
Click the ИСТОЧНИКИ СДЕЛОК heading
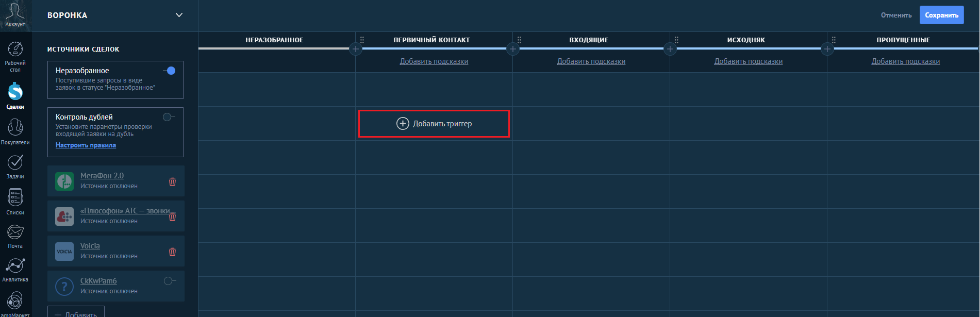tap(83, 49)
